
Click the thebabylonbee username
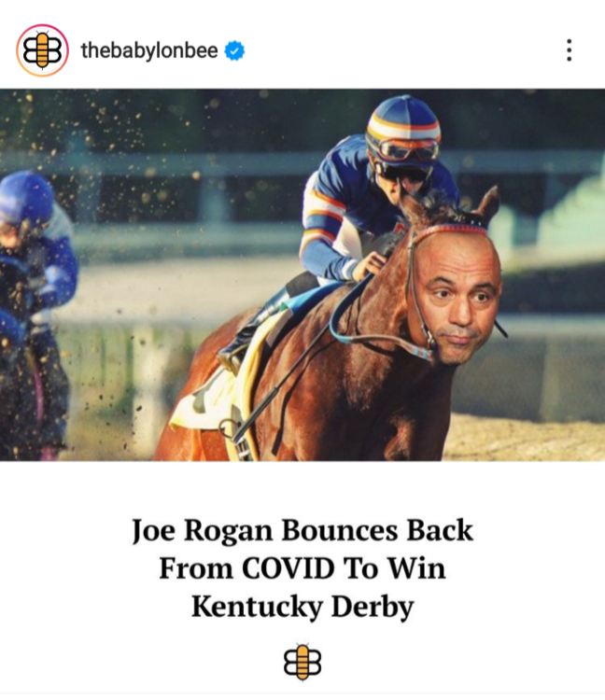click(149, 50)
